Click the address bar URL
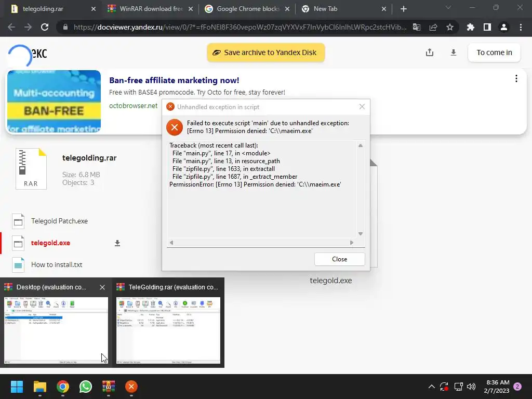Viewport: 532px width, 399px height. click(x=240, y=27)
